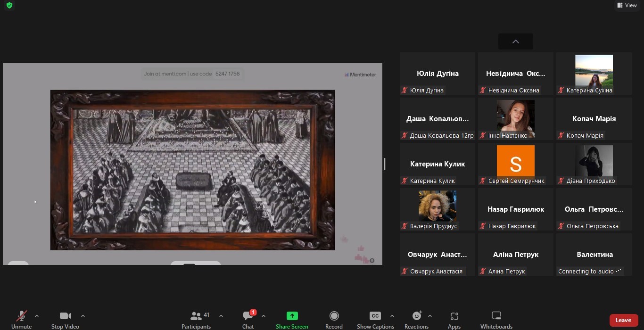Open the Participants panel
The height and width of the screenshot is (330, 644).
point(196,320)
